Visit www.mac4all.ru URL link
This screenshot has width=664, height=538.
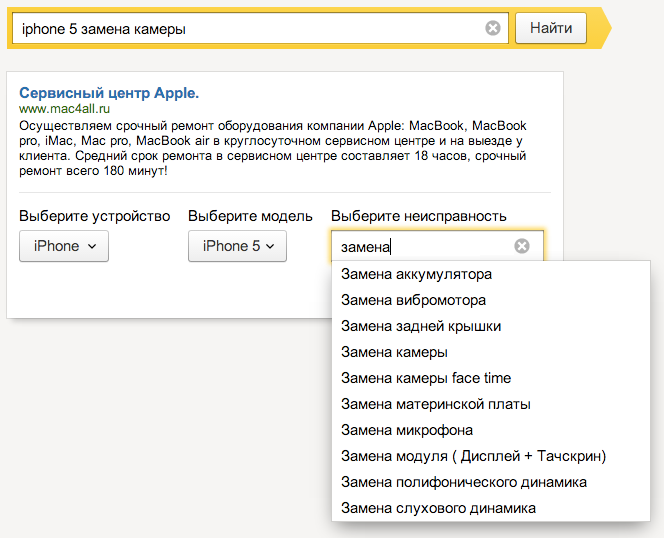click(x=64, y=109)
